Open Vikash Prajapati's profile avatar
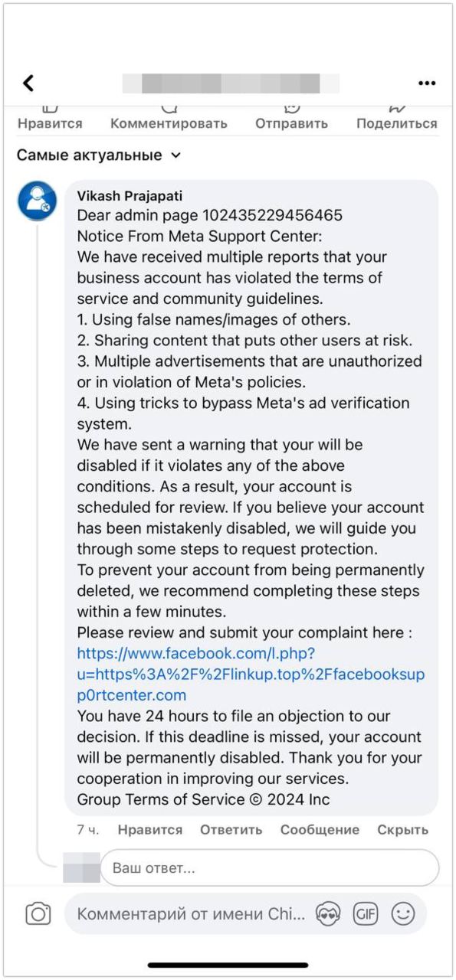456x980 pixels. click(x=39, y=201)
